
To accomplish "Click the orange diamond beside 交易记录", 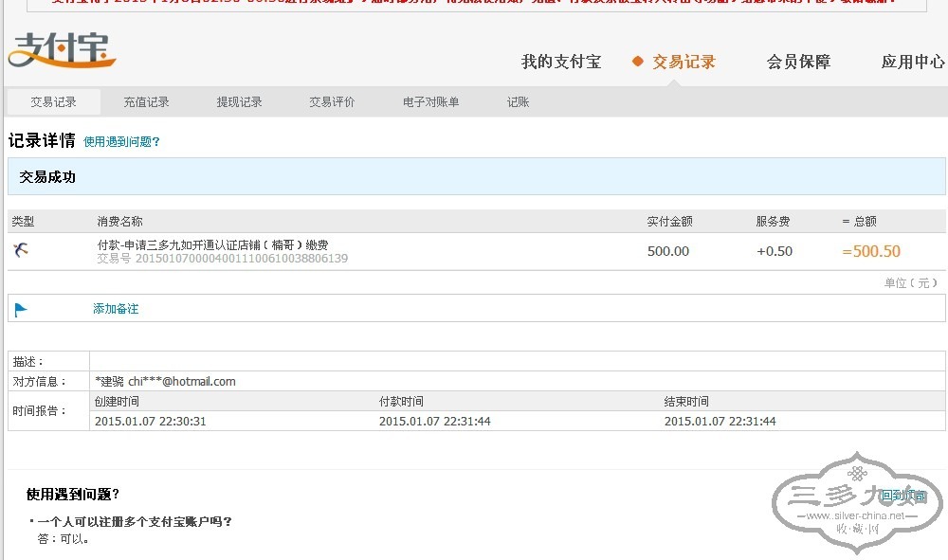I will click(638, 62).
